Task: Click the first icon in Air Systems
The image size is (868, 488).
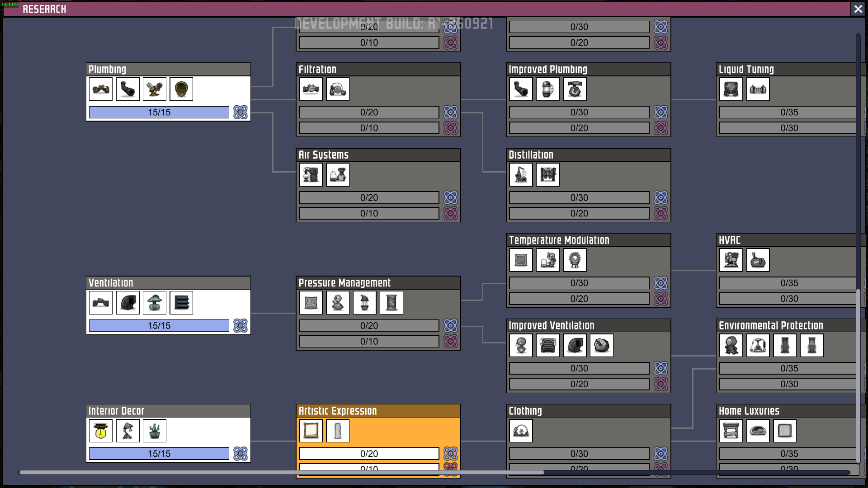Action: point(311,175)
